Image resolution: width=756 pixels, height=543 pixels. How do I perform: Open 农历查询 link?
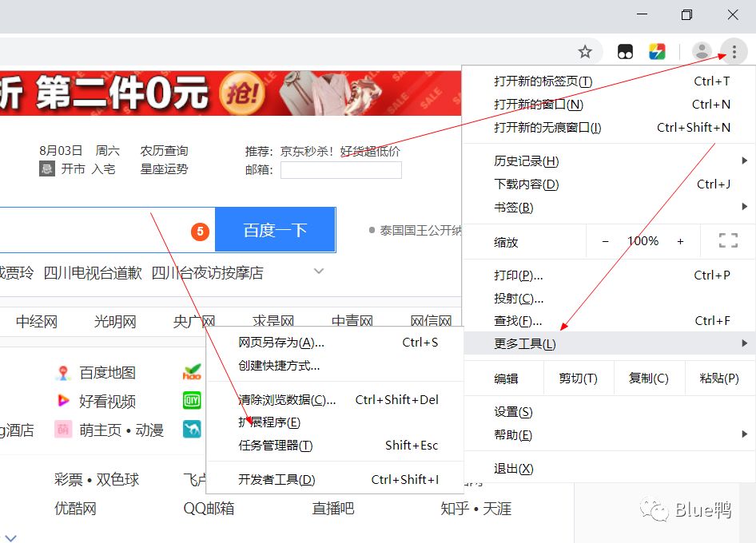[x=164, y=151]
